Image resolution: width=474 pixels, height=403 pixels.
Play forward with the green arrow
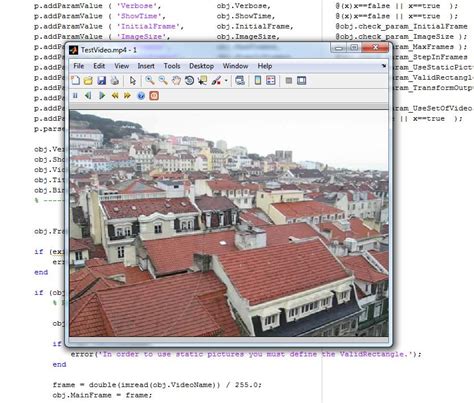(102, 96)
